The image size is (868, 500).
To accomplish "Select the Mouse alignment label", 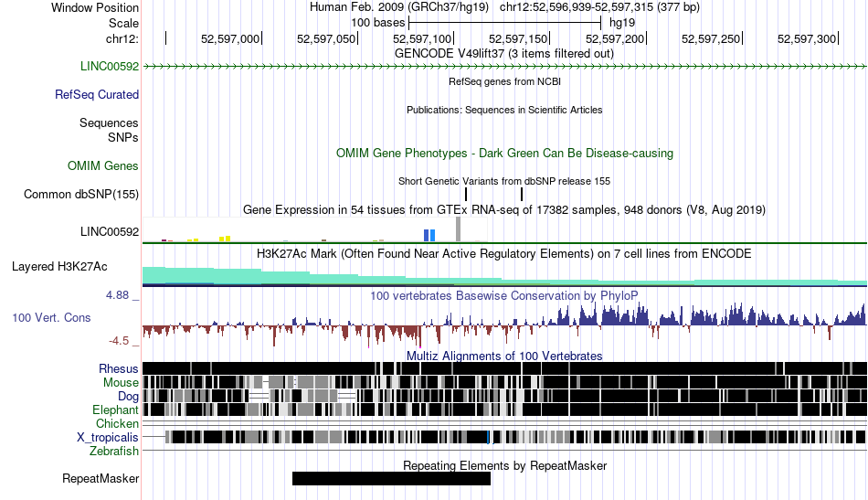I will click(121, 383).
